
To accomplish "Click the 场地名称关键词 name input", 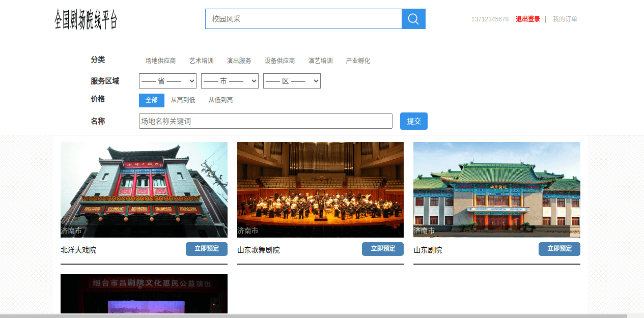I will coord(266,121).
